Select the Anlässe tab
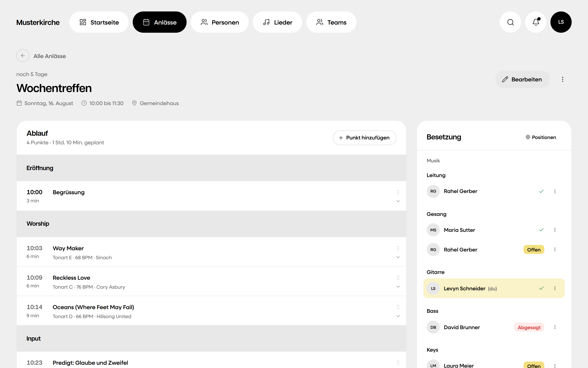588x368 pixels. (x=160, y=22)
